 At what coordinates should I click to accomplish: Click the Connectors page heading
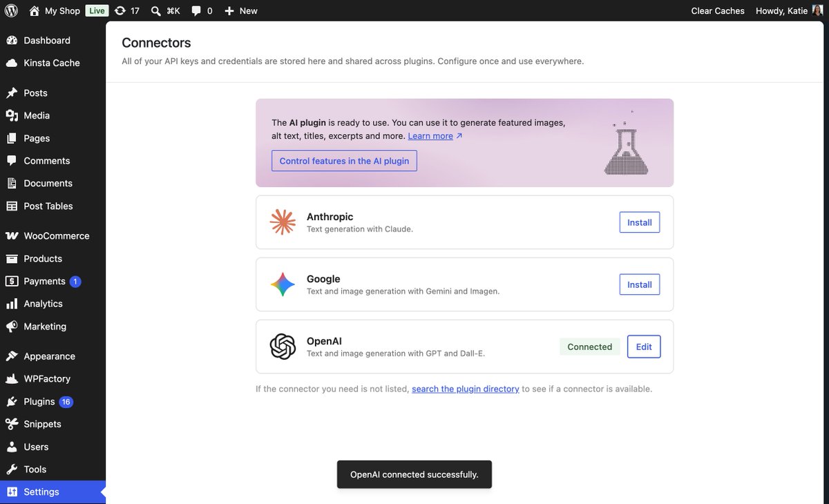[x=156, y=43]
